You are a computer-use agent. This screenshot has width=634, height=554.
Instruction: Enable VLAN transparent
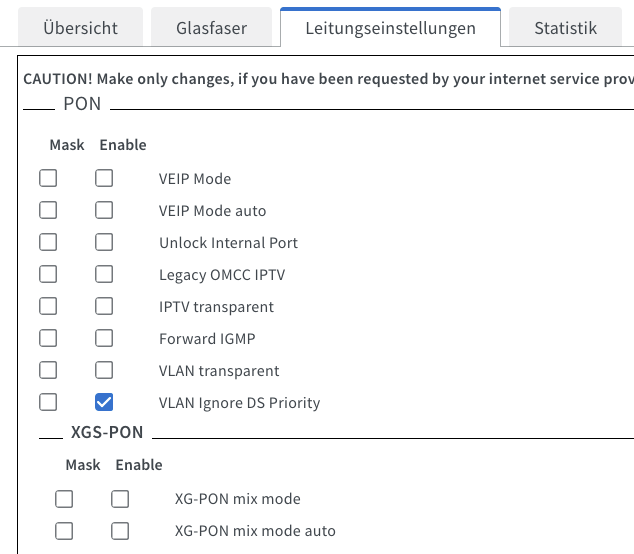[x=104, y=370]
